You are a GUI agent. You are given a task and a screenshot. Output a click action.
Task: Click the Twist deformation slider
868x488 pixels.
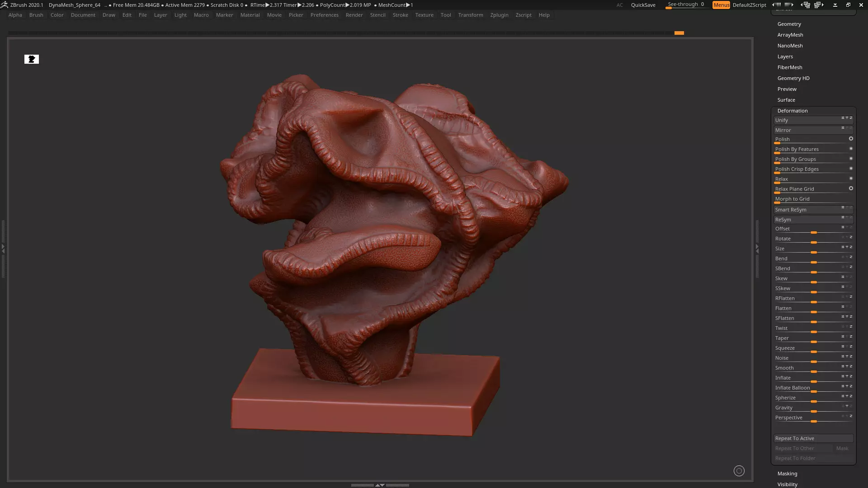(813, 328)
